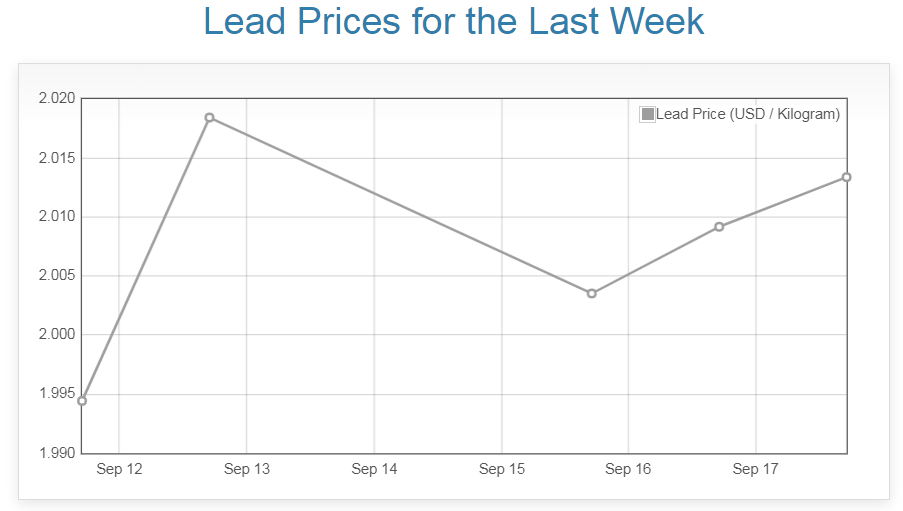Screen dimensions: 903x511
Task: Select the data point just before Sep 16
Action: 592,293
